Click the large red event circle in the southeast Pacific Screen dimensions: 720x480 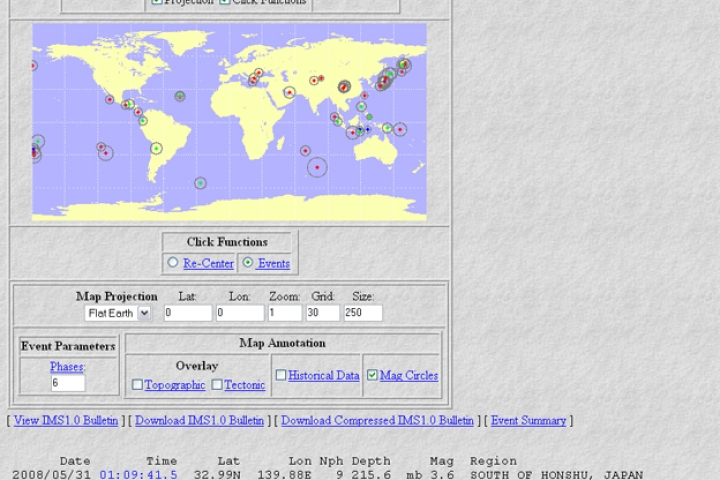click(x=106, y=153)
